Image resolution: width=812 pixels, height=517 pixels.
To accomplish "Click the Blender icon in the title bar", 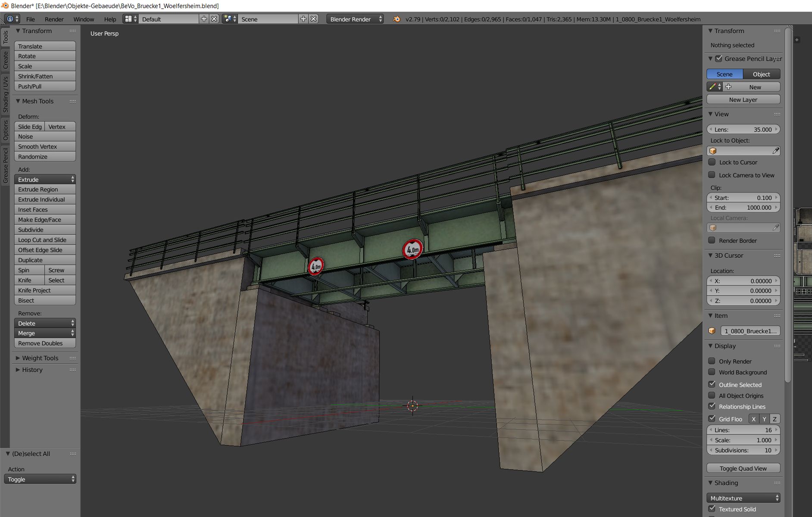I will (x=5, y=6).
